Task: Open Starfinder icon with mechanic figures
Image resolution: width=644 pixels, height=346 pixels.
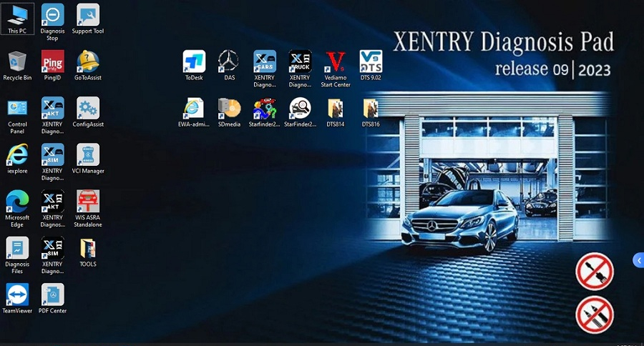Action: point(265,112)
